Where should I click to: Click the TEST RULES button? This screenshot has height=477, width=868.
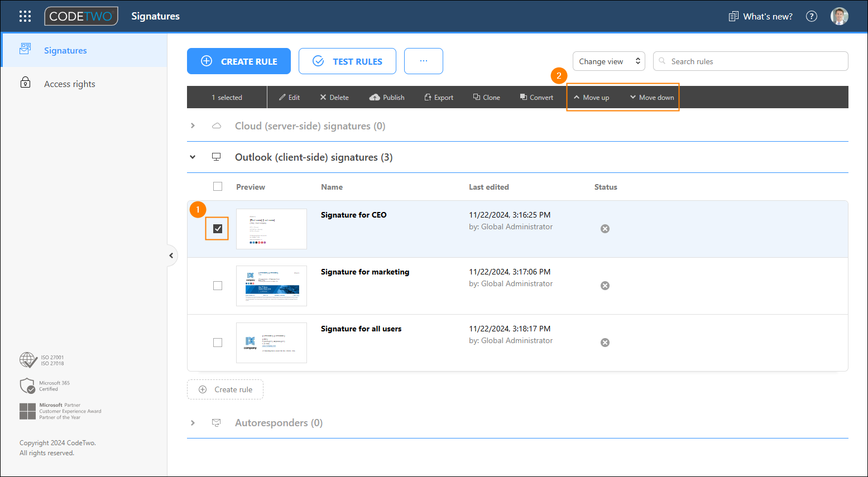pyautogui.click(x=347, y=61)
